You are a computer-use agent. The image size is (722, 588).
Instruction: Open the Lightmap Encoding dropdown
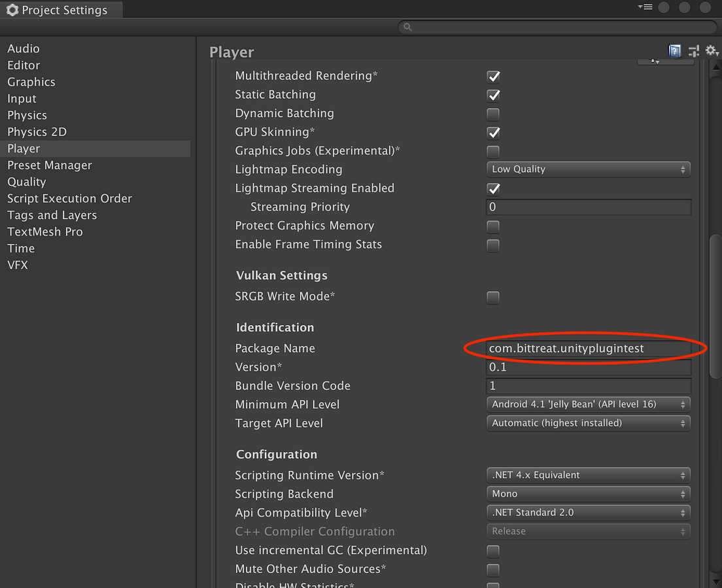[587, 169]
